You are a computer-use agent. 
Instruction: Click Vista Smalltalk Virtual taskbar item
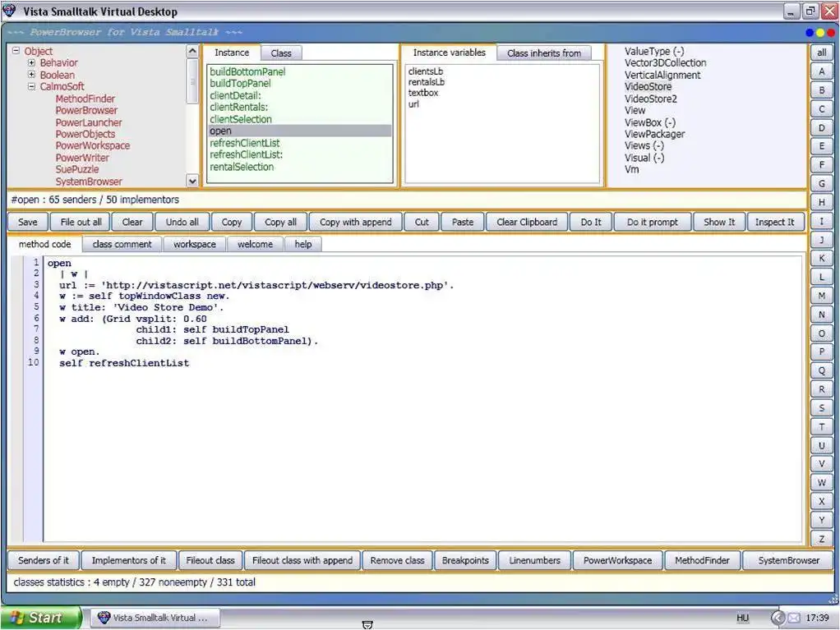click(155, 618)
